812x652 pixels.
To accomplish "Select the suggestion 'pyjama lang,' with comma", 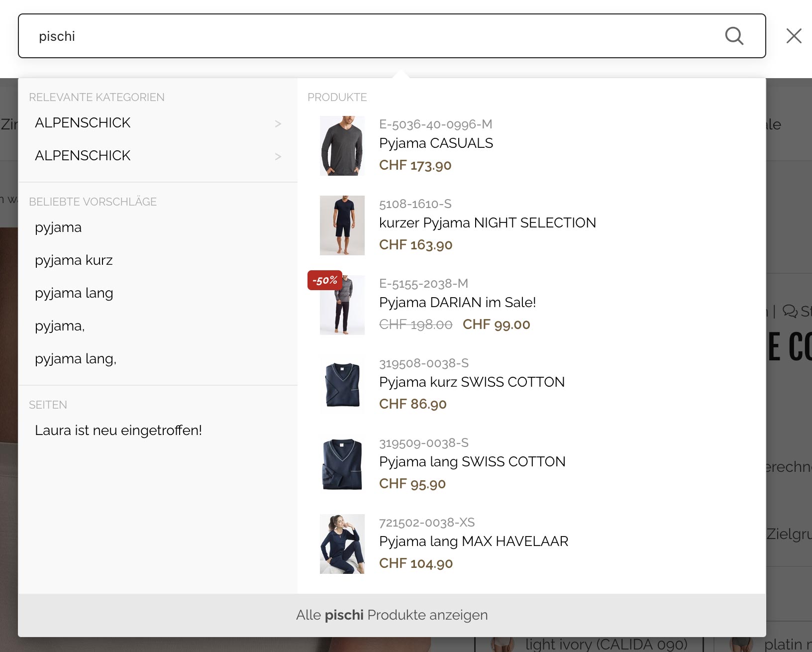I will click(x=76, y=359).
